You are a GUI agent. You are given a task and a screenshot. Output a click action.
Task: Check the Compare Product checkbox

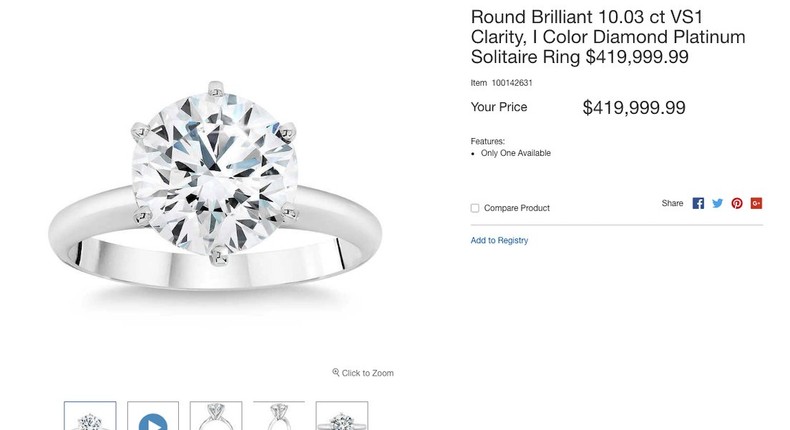coord(475,208)
